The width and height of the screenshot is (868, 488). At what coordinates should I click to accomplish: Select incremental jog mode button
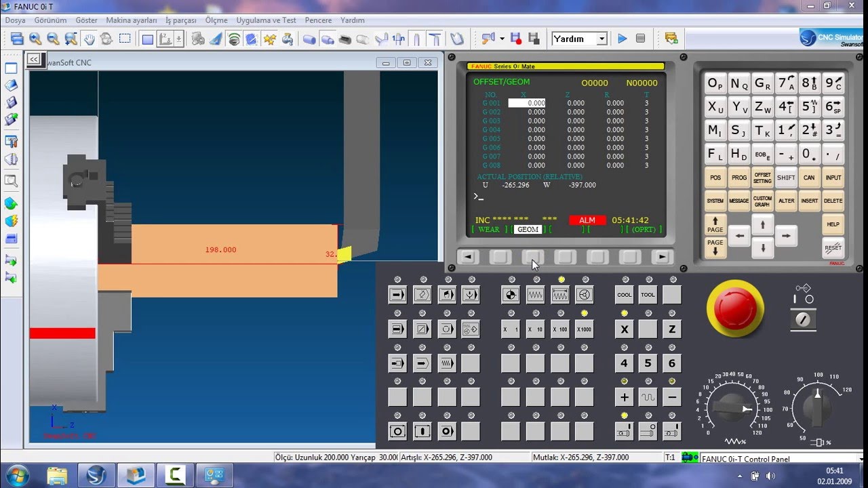click(x=560, y=295)
